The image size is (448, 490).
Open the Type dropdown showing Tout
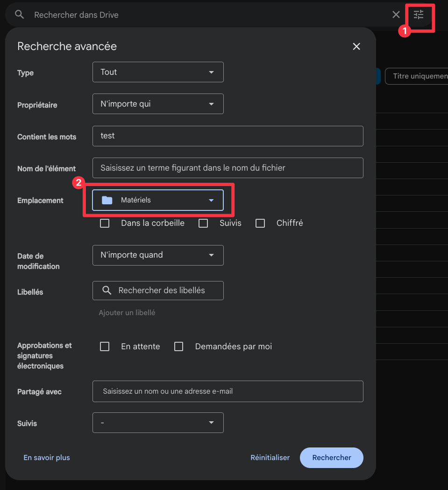(158, 72)
